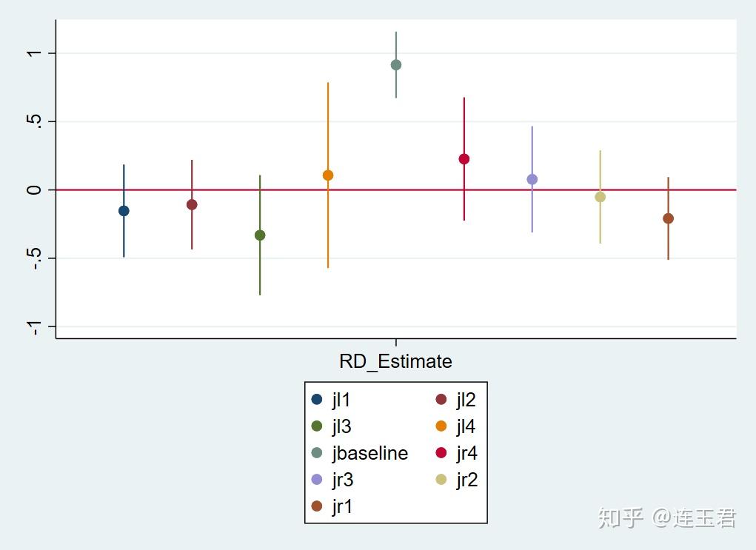Image resolution: width=756 pixels, height=550 pixels.
Task: Select the brown jr1 coefficient marker
Action: tap(669, 218)
